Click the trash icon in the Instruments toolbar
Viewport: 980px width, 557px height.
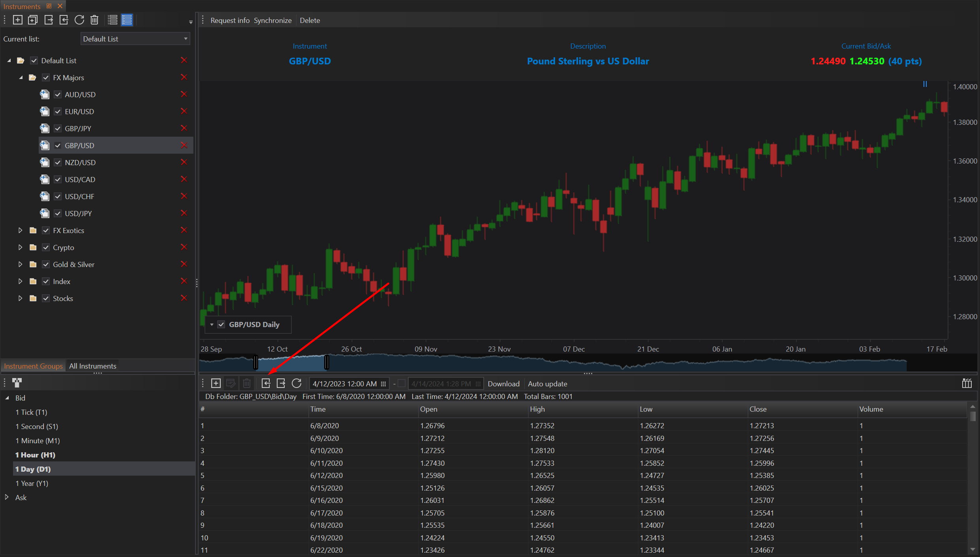pos(94,20)
